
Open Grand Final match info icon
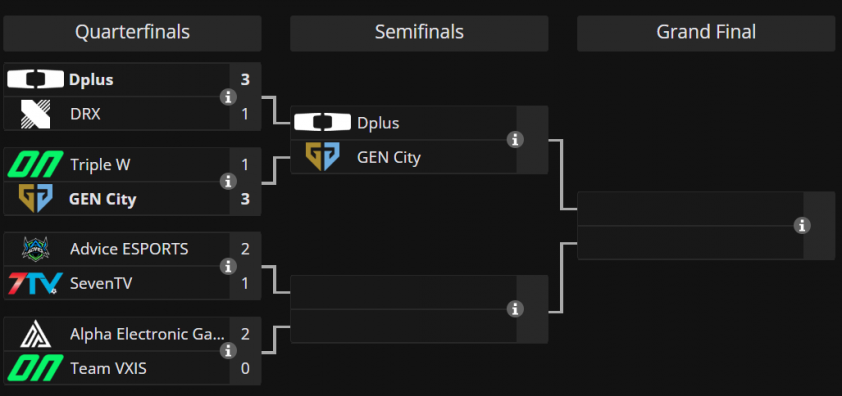pyautogui.click(x=802, y=225)
